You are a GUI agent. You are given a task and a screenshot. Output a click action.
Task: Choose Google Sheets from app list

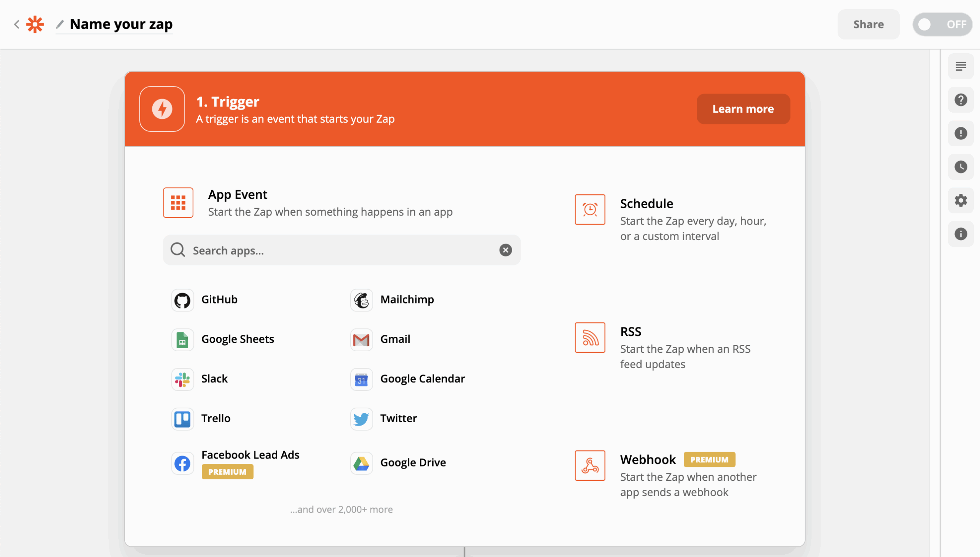pyautogui.click(x=223, y=339)
